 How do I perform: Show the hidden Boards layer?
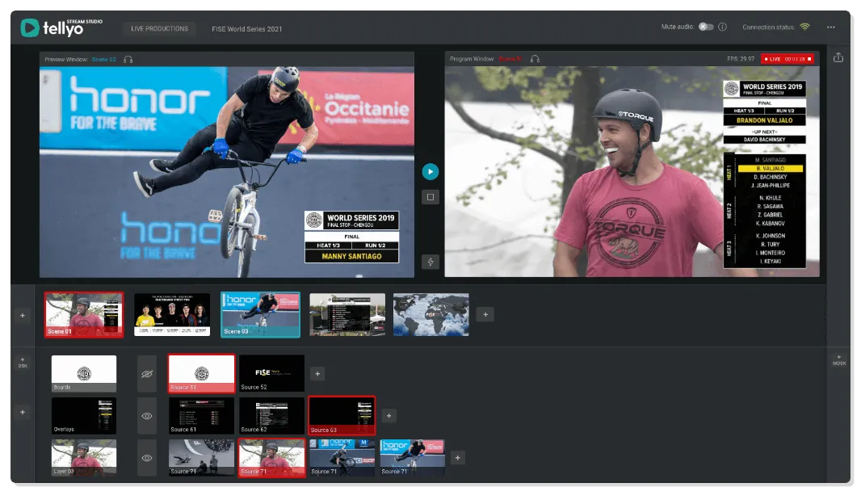point(147,374)
